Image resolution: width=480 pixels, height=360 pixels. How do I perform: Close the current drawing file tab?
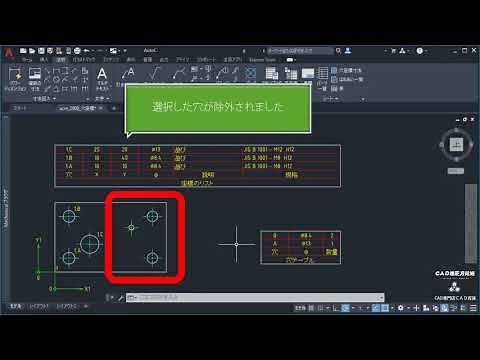click(101, 108)
